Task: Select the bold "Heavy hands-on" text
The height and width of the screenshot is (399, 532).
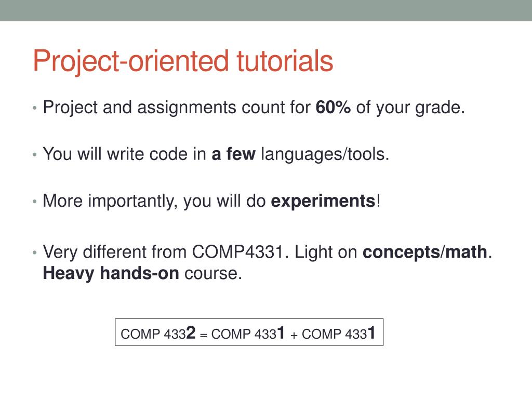Action: (x=111, y=273)
